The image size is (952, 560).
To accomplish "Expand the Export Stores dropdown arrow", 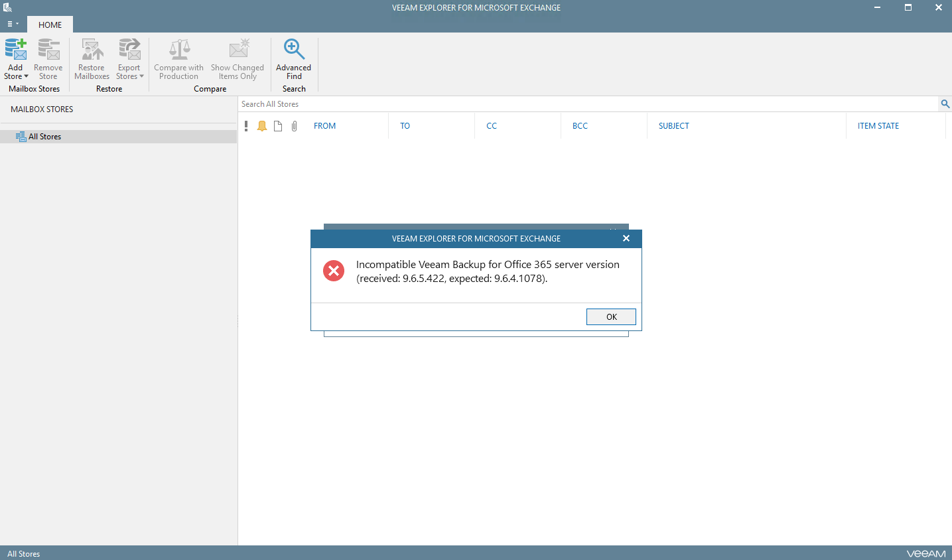I will click(x=141, y=76).
